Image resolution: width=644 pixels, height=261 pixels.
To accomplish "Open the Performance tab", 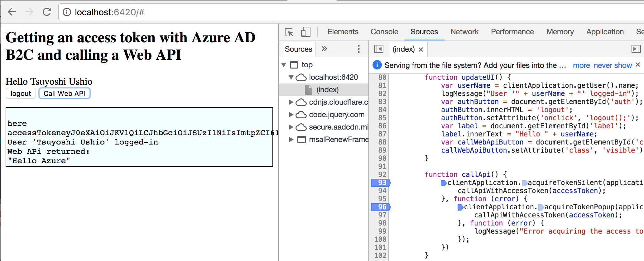I will click(512, 32).
